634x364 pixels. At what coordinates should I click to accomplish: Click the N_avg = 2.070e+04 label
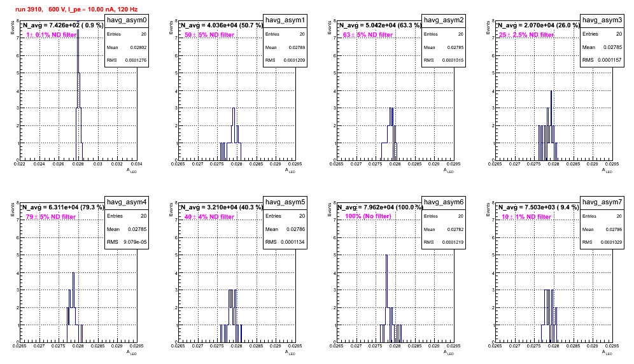(539, 25)
